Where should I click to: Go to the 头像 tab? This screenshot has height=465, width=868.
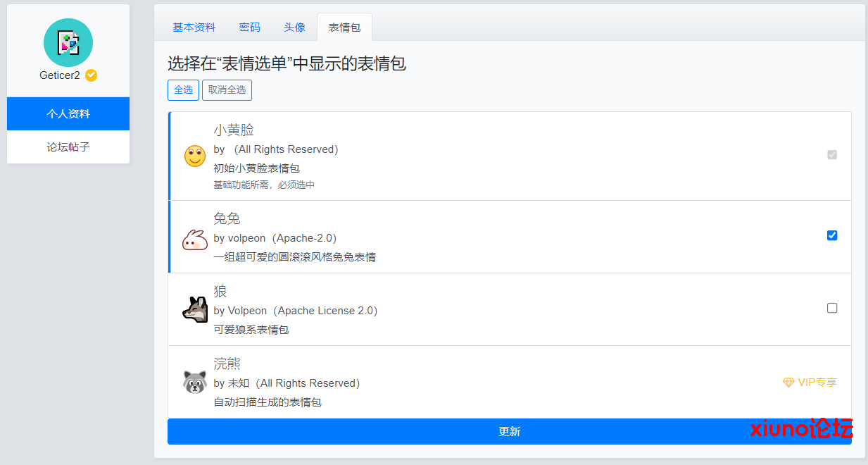click(x=294, y=27)
